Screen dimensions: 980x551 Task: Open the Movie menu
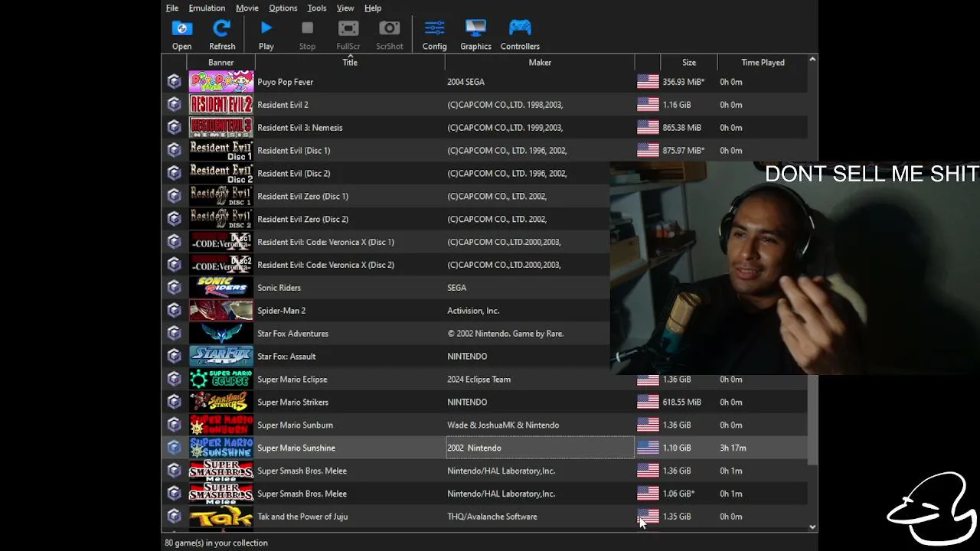point(247,8)
